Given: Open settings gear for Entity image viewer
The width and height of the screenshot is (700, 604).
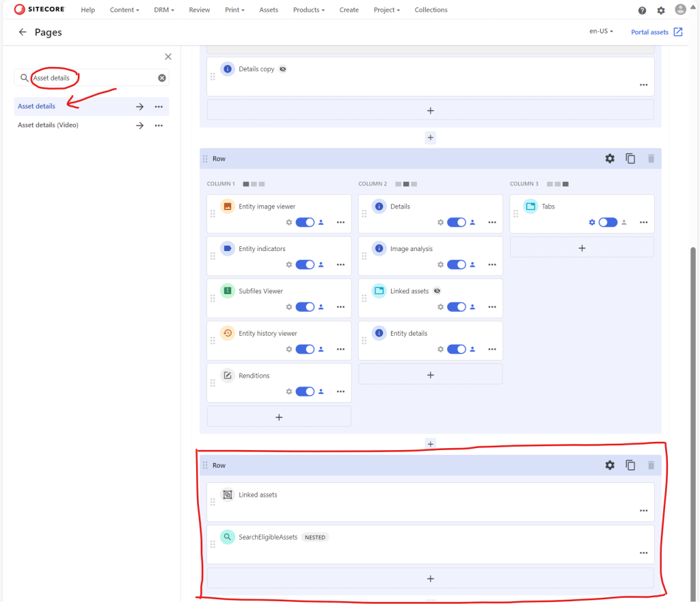Looking at the screenshot, I should [289, 222].
